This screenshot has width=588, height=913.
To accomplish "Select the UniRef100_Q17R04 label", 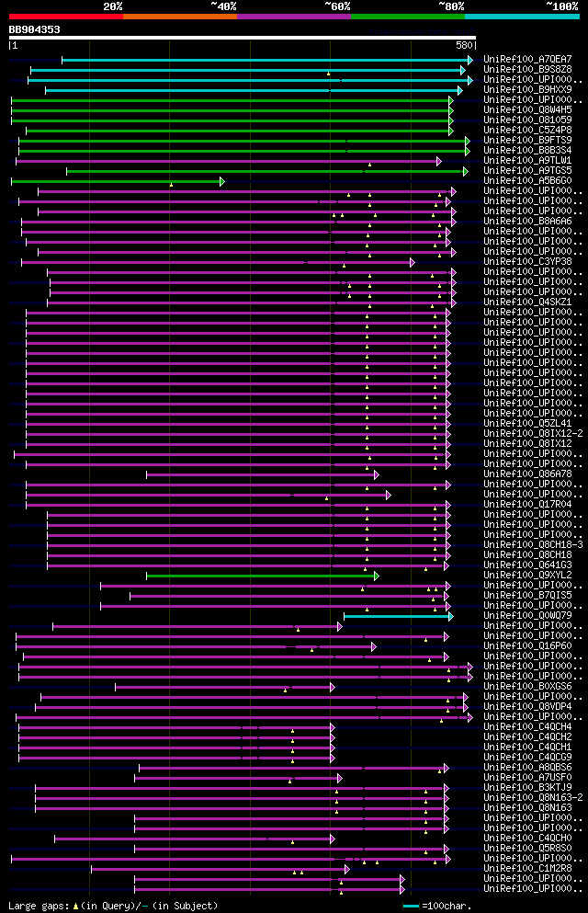I will 527,504.
